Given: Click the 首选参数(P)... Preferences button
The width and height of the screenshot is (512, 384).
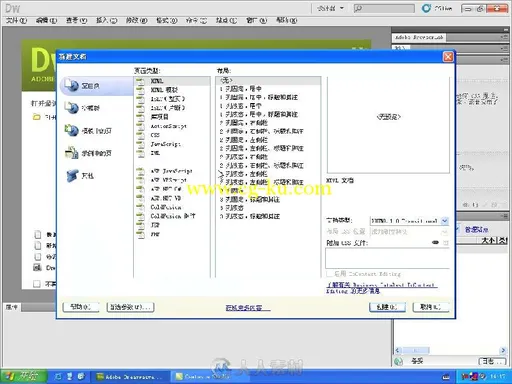Looking at the screenshot, I should [x=130, y=307].
